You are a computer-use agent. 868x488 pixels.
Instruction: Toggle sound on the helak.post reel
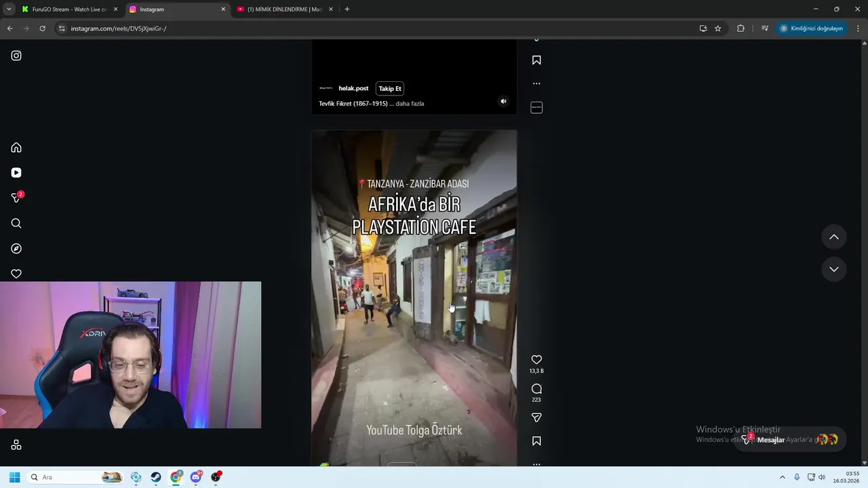point(503,101)
